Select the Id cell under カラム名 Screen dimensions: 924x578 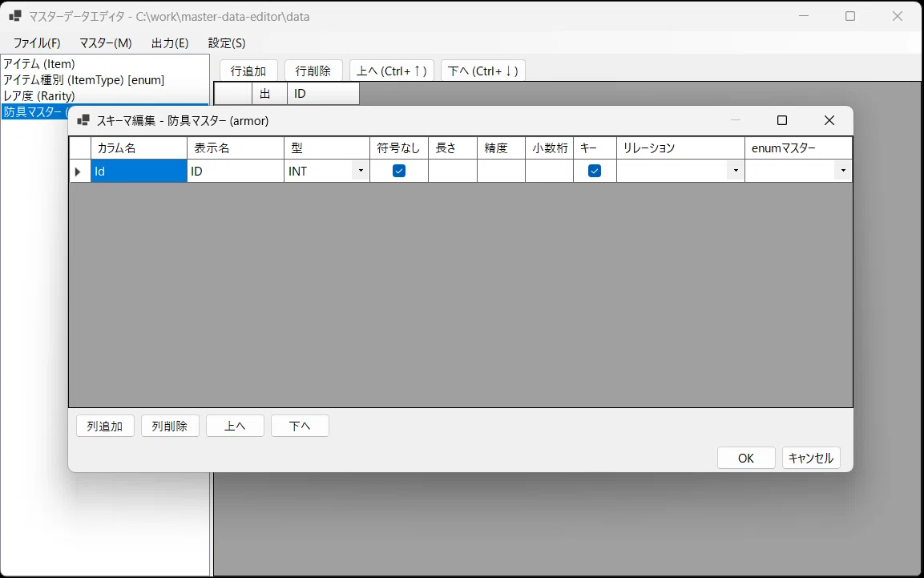139,171
